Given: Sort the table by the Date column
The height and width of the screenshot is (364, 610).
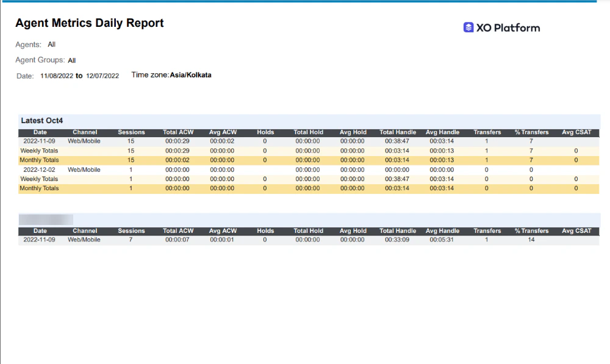Looking at the screenshot, I should (x=40, y=132).
